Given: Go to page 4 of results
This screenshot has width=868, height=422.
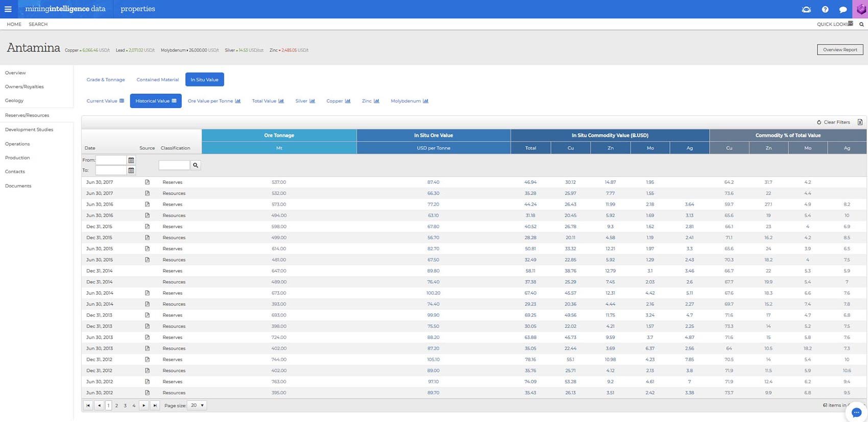Looking at the screenshot, I should coord(134,406).
